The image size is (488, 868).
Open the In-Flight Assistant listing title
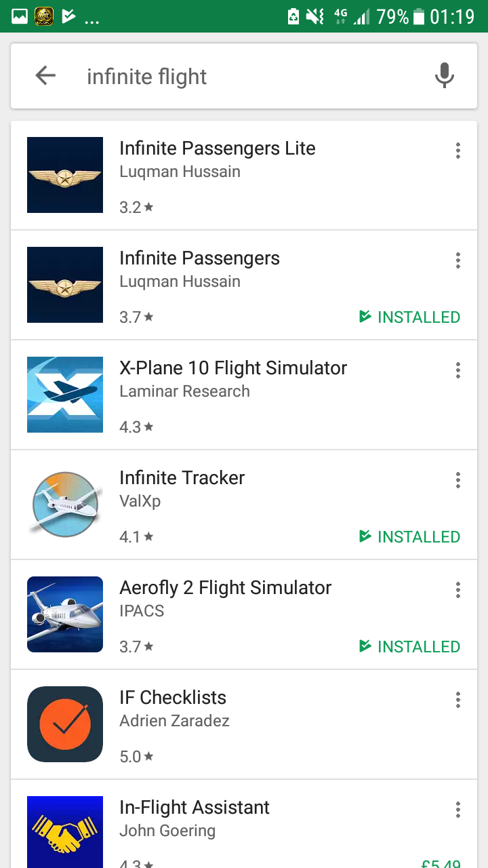[195, 808]
